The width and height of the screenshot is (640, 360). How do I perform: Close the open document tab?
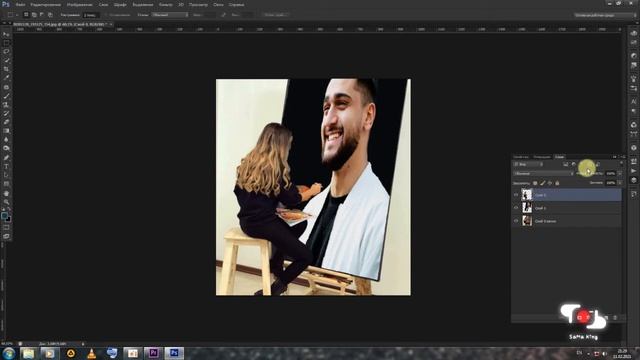(x=111, y=24)
